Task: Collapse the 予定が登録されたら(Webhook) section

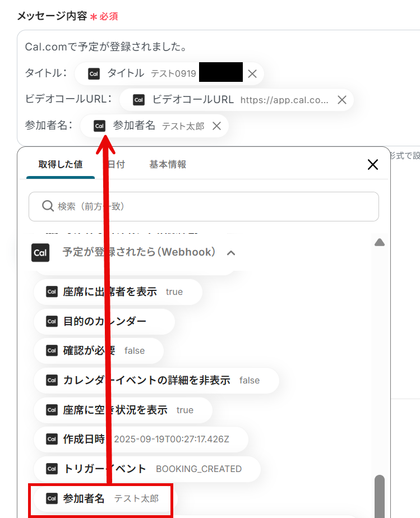Action: (231, 253)
